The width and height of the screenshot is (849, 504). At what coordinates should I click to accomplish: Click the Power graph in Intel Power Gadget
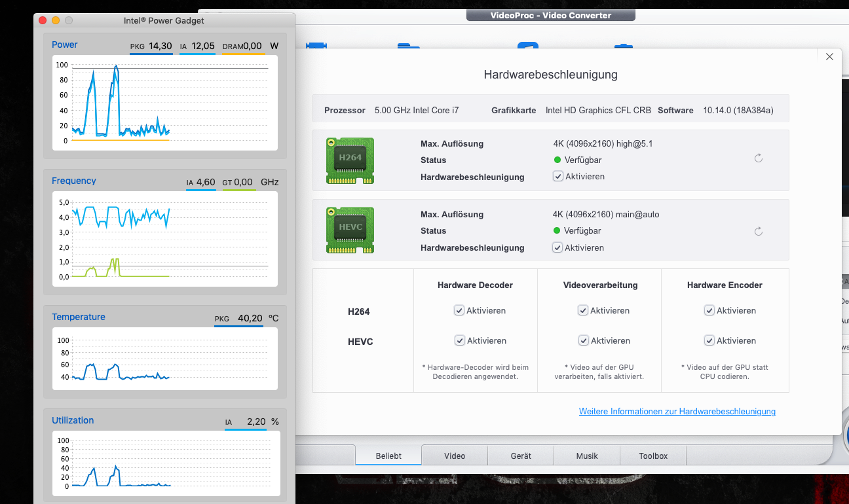(165, 103)
